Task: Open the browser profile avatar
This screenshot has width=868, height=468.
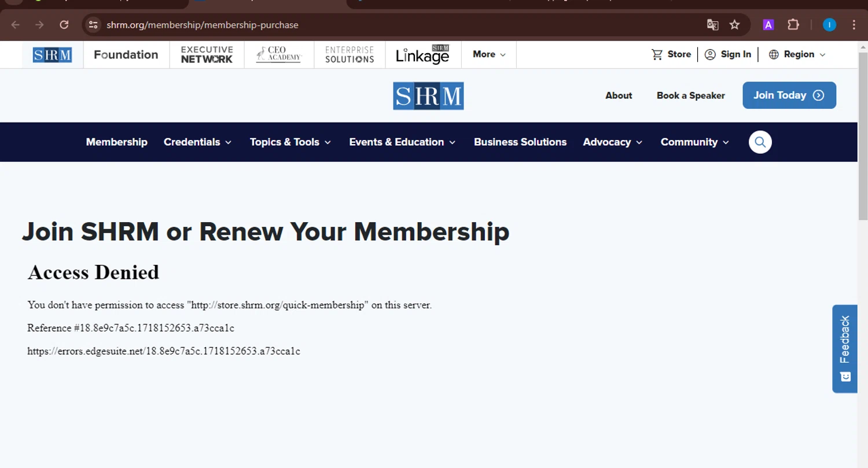Action: (829, 25)
